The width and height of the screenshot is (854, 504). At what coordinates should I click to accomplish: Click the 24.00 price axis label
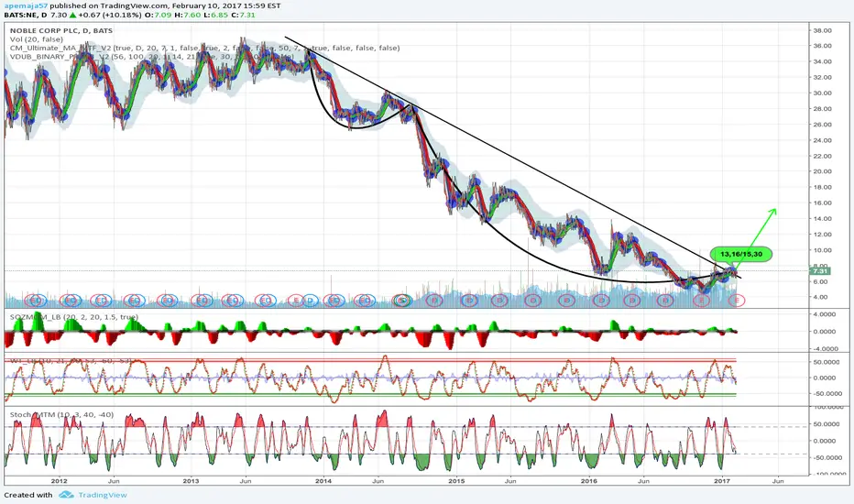(823, 140)
